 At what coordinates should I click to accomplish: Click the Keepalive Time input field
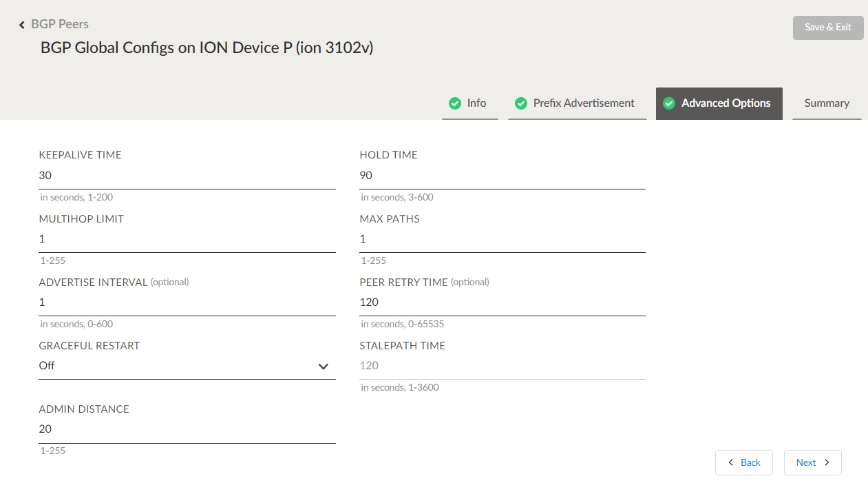click(x=187, y=176)
